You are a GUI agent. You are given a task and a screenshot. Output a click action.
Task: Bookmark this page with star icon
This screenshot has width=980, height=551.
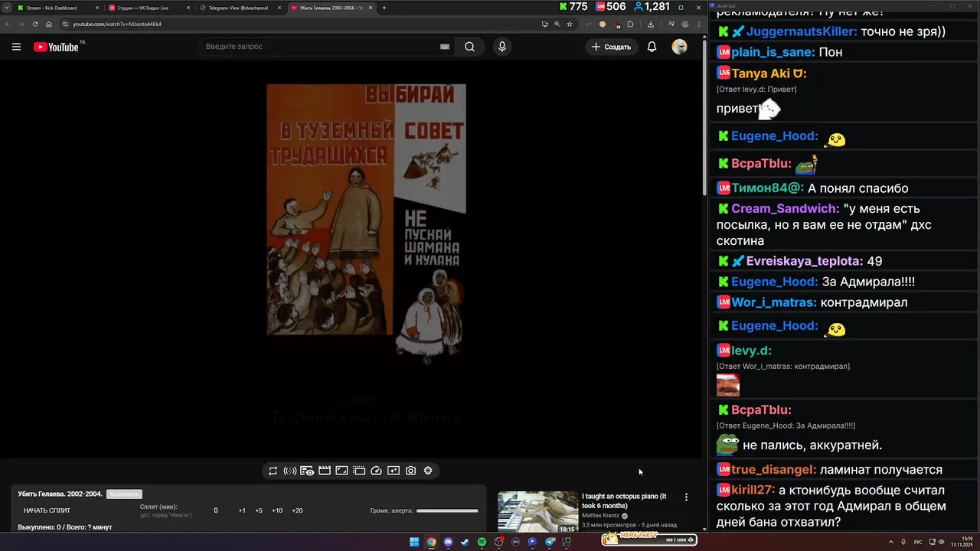click(569, 24)
